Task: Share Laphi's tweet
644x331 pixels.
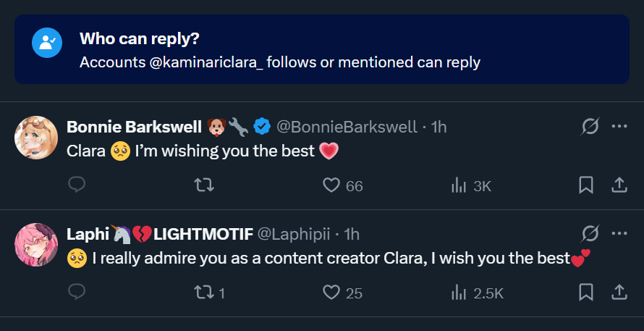Action: point(619,293)
